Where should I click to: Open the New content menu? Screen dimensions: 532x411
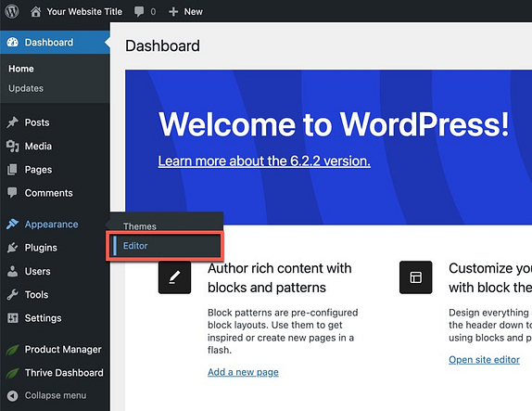[193, 12]
